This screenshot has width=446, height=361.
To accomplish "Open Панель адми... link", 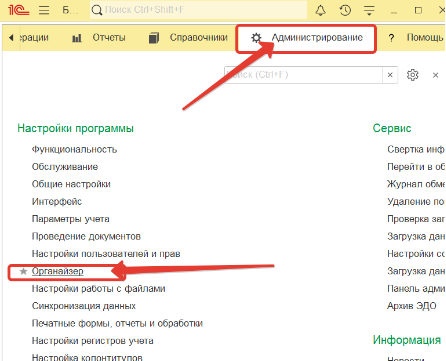I will (x=416, y=289).
